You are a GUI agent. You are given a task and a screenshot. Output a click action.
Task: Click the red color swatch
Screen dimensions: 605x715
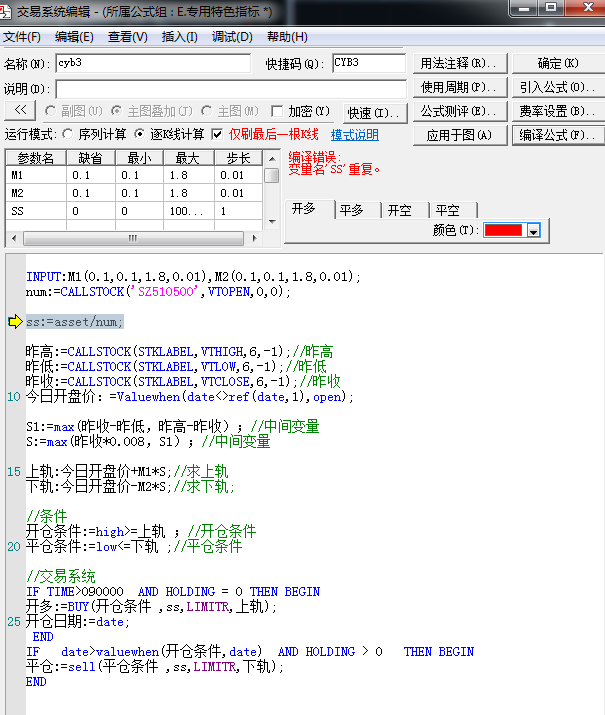pos(503,231)
